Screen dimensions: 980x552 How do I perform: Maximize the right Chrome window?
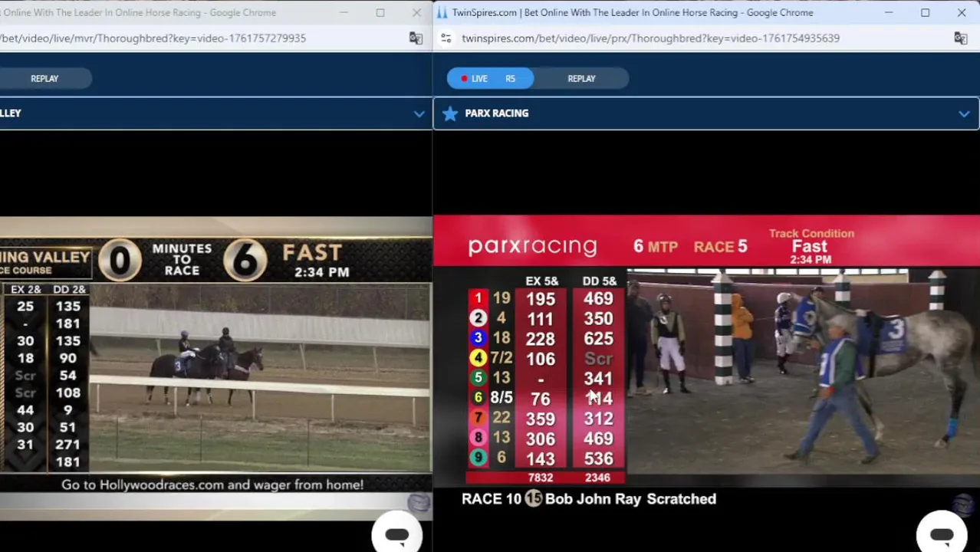coord(925,12)
